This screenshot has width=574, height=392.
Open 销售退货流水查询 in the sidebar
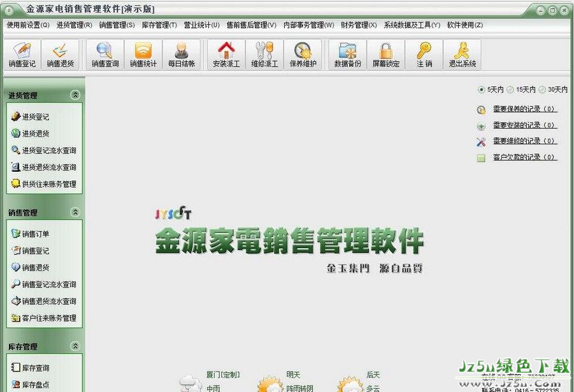[x=43, y=301]
